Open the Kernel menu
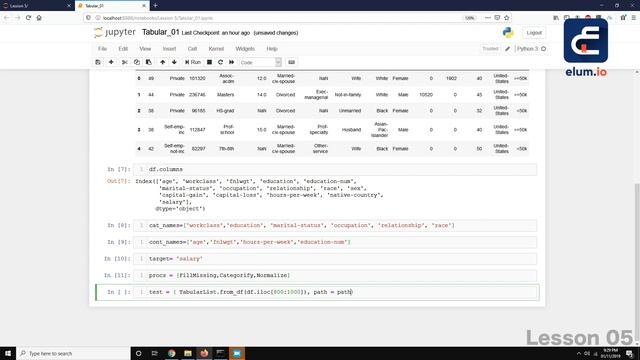Image resolution: width=640 pixels, height=360 pixels. [216, 49]
